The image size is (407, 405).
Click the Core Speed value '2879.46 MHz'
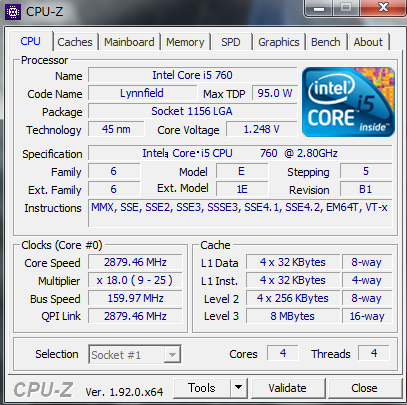tap(135, 262)
